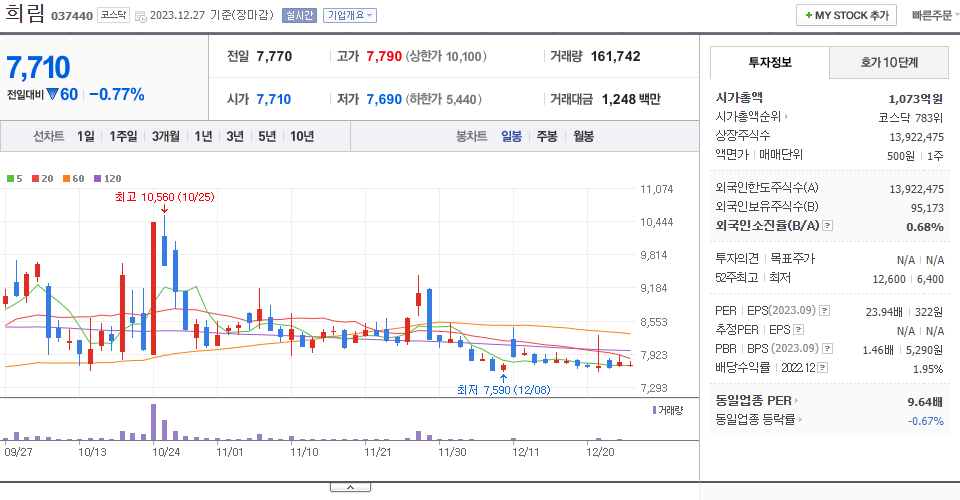The height and width of the screenshot is (500, 960).
Task: Select the 주봉 weekly candle chart
Action: click(547, 136)
